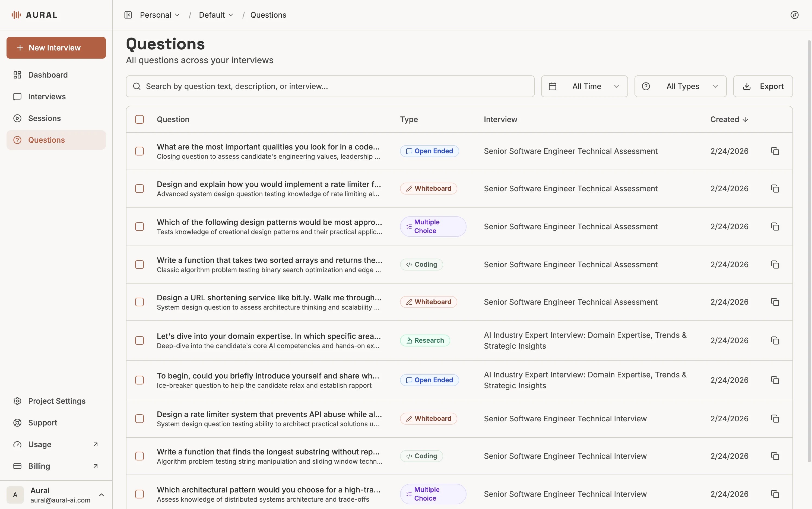
Task: Open the All Time date filter
Action: coord(584,86)
